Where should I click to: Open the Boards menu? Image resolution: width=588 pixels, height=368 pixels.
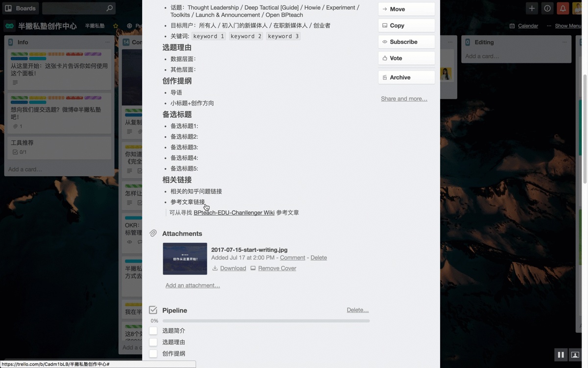click(20, 8)
